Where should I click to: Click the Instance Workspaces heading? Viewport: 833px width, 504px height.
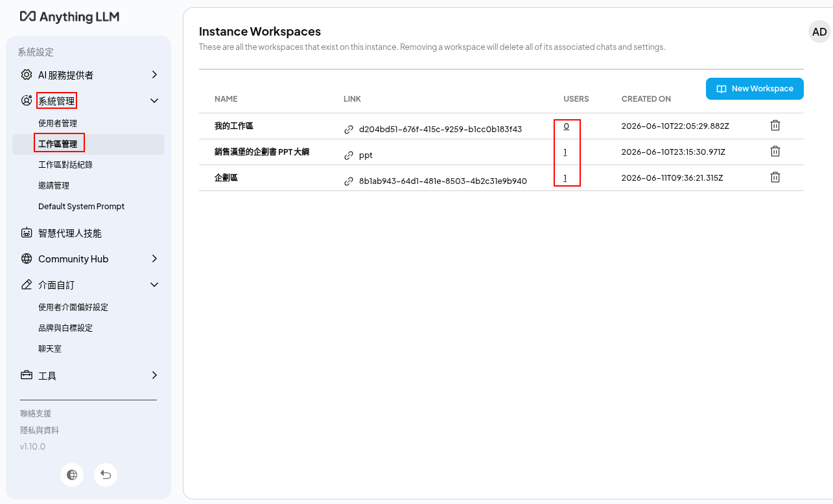point(260,32)
